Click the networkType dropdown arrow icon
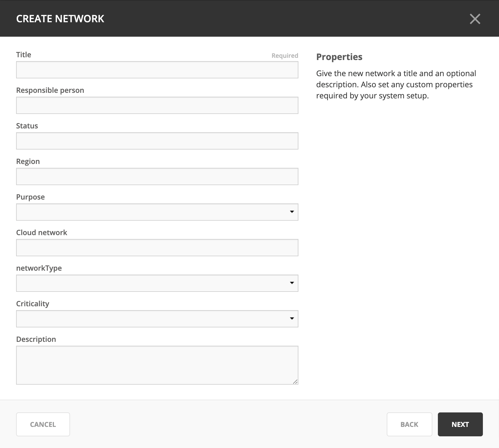Viewport: 499px width, 448px height. tap(292, 283)
